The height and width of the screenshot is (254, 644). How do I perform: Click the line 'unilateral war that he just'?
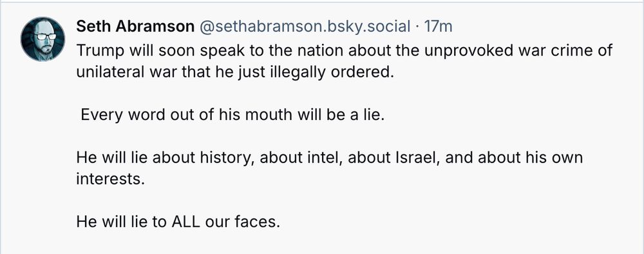tap(234, 72)
